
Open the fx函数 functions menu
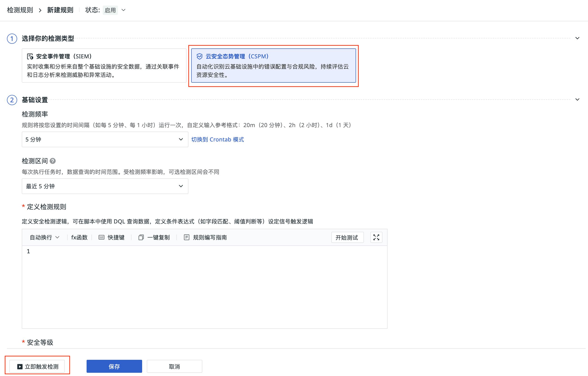(x=79, y=237)
